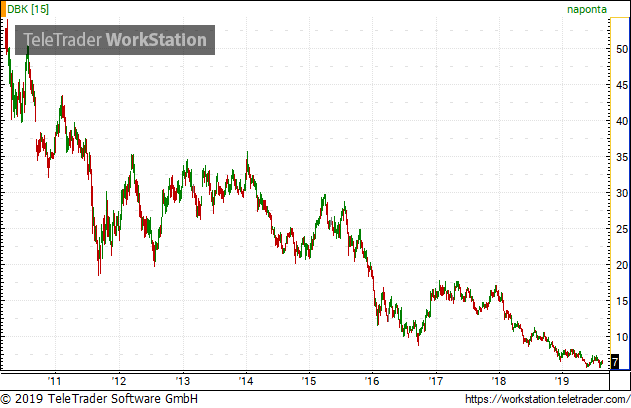Click the orange marker beside DBK label
The image size is (631, 408).
pos(3,9)
